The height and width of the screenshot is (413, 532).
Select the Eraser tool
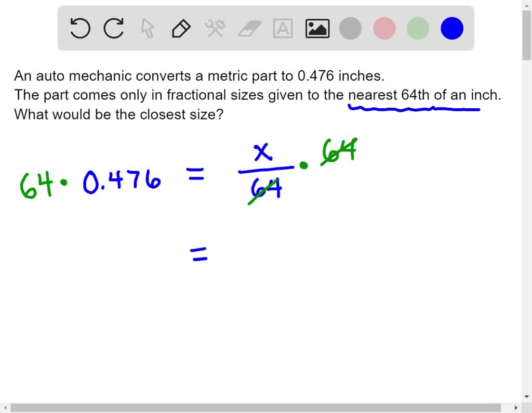(x=249, y=29)
